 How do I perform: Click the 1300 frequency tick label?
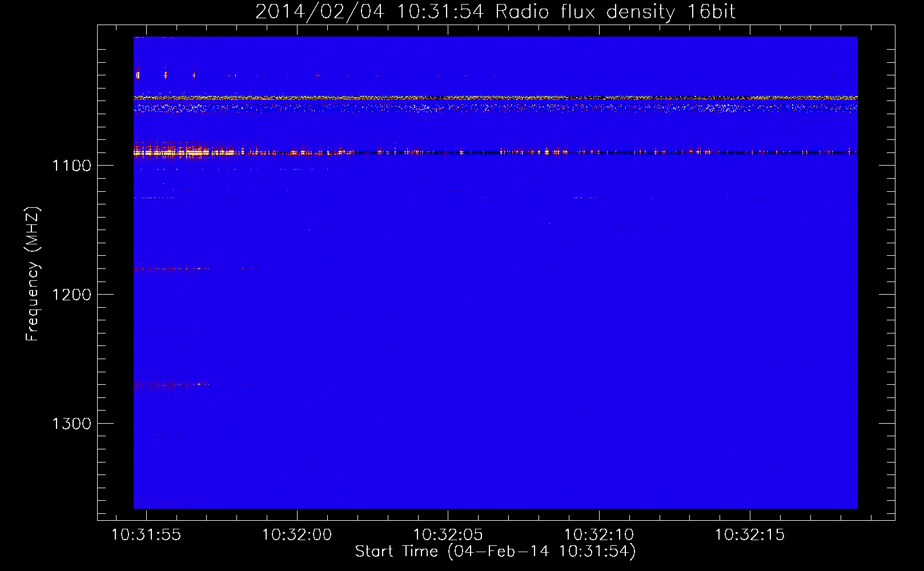click(72, 424)
